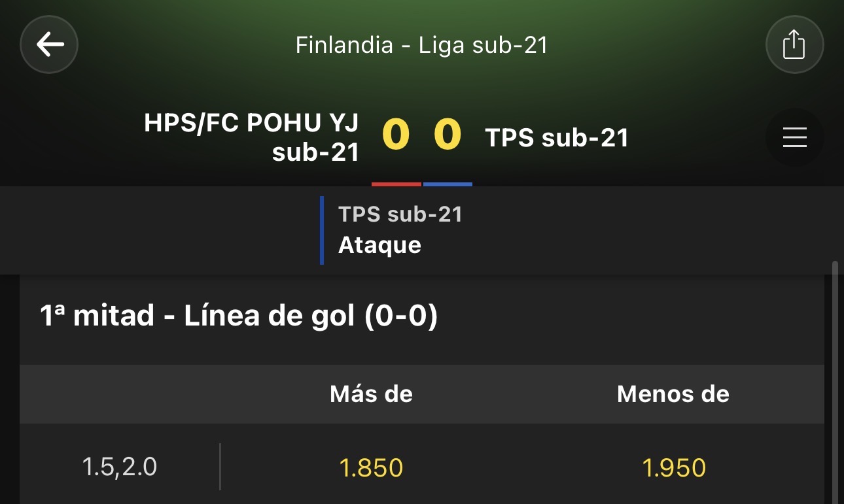Click the blue away team indicator bar

pos(448,184)
